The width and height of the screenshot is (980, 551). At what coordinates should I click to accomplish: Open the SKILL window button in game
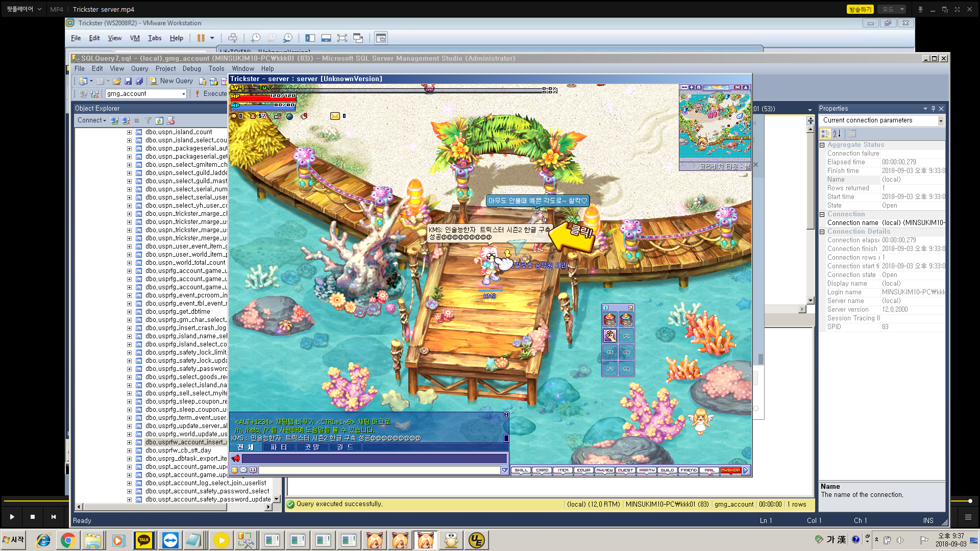point(521,470)
